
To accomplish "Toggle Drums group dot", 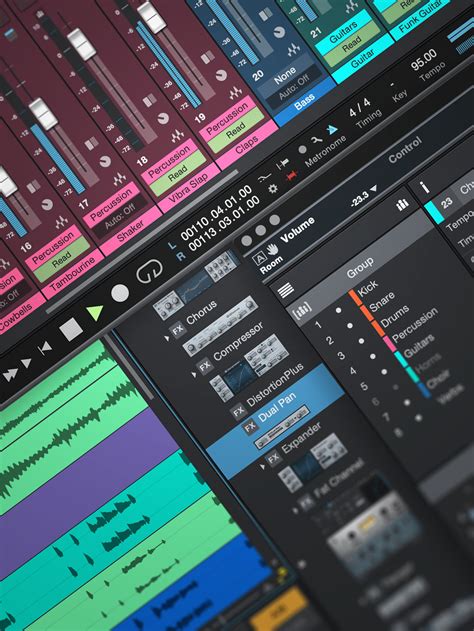I will (x=361, y=341).
